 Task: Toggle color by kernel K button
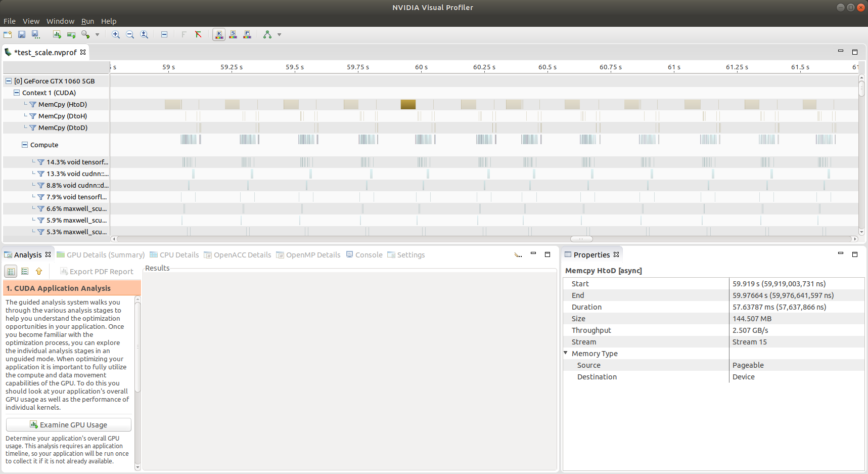219,34
